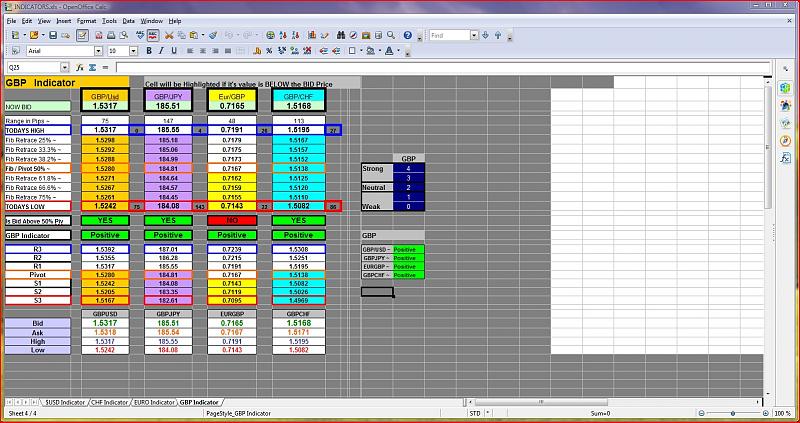
Task: Click the formula Input line
Action: (442, 67)
